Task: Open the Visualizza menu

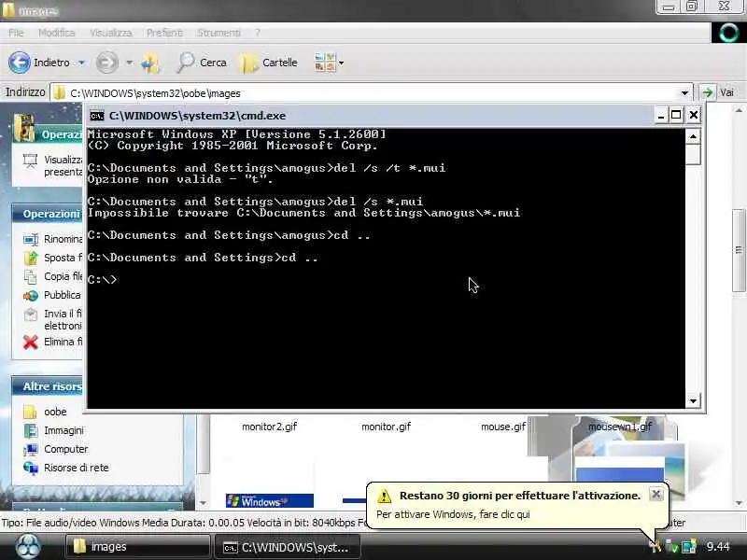Action: click(x=110, y=33)
